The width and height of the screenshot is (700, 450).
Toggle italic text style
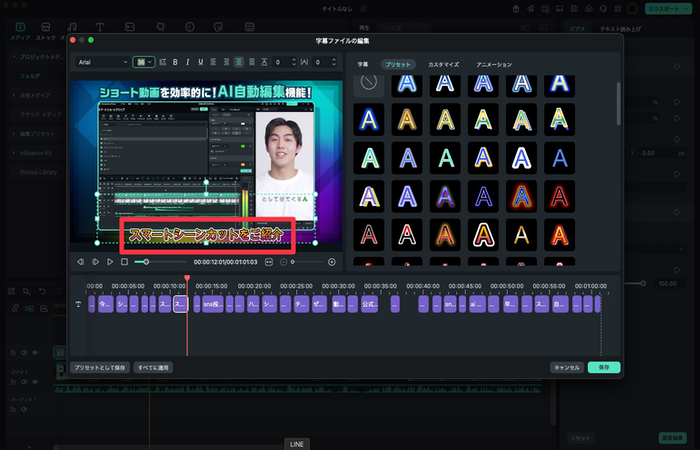point(188,62)
